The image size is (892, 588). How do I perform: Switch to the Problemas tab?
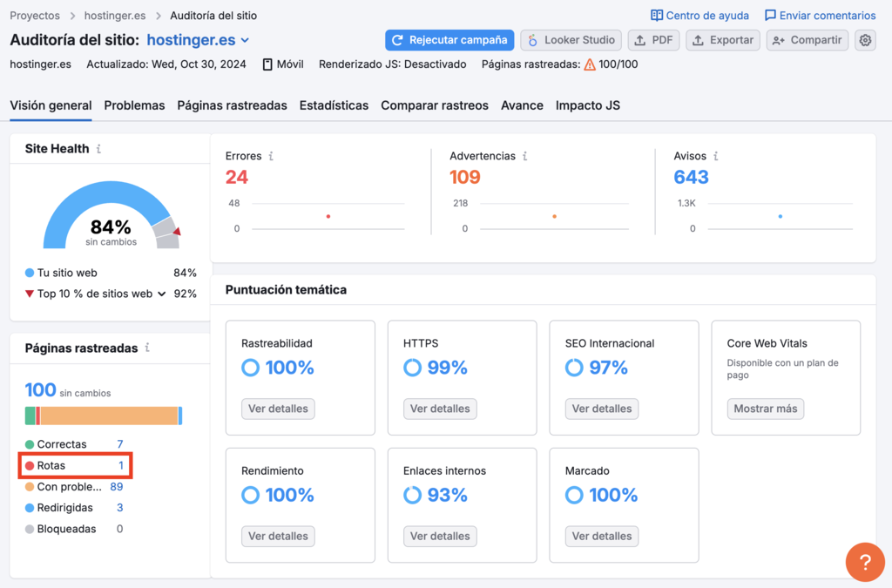click(x=134, y=105)
